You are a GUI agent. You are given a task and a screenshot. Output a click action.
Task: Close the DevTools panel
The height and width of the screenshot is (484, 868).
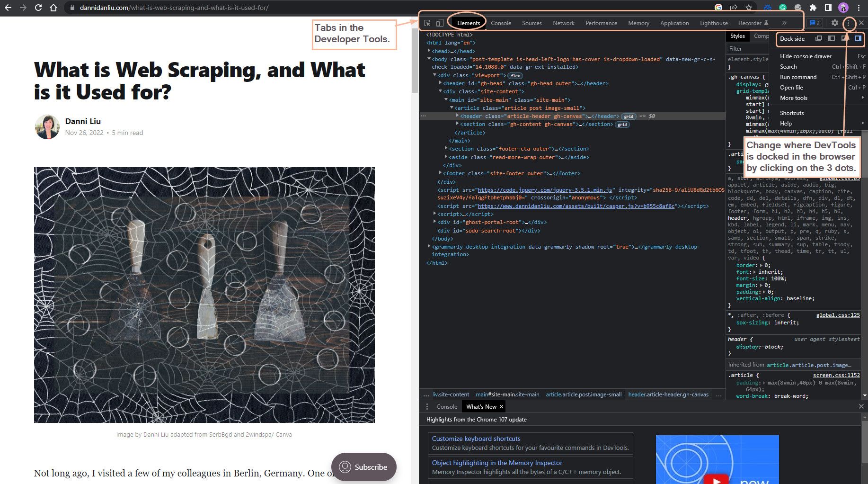pyautogui.click(x=861, y=23)
